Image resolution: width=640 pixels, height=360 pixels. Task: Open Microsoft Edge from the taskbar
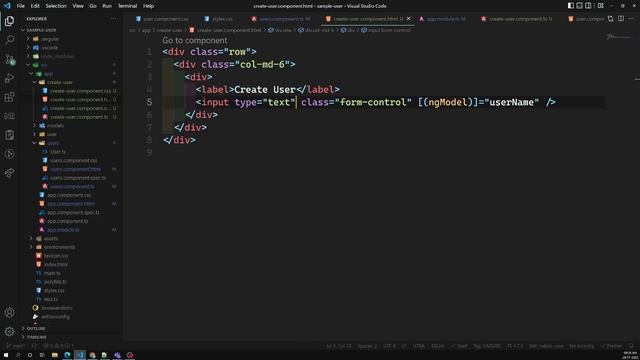tap(67, 355)
